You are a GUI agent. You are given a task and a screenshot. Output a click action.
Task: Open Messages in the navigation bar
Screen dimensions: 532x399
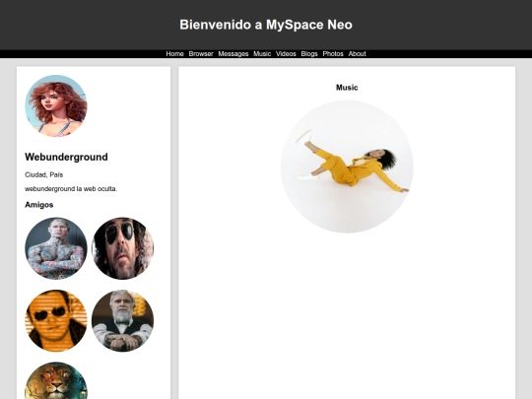pos(233,54)
